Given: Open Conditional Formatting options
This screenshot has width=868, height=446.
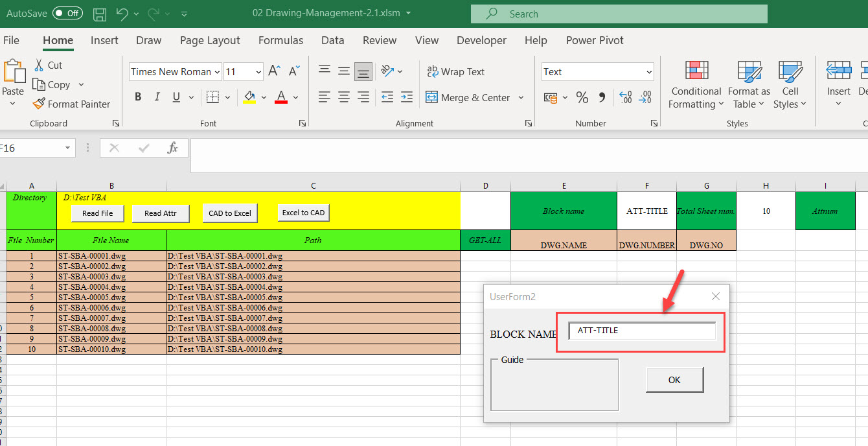Looking at the screenshot, I should (x=696, y=84).
